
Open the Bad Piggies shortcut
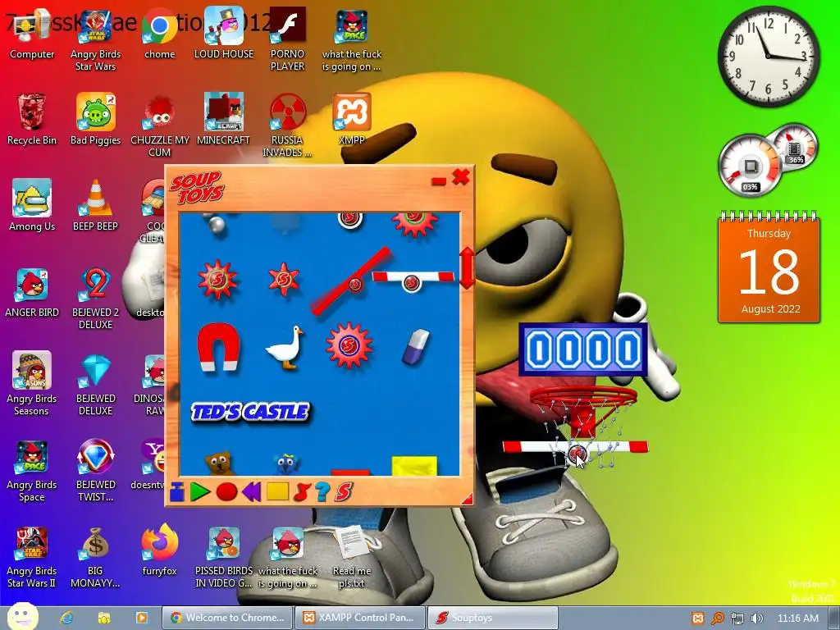(95, 119)
